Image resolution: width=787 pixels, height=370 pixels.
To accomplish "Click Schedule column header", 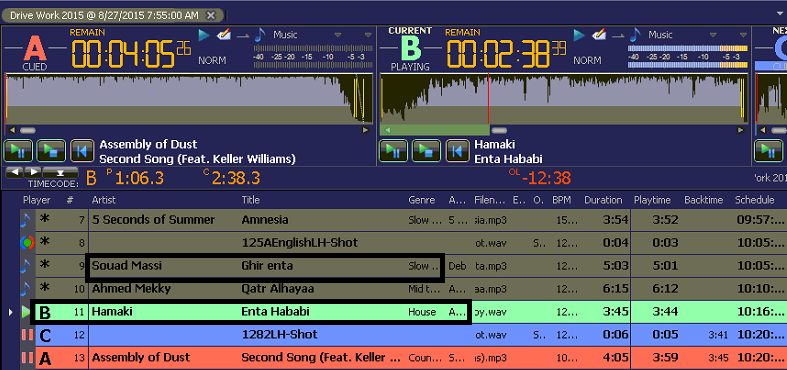I will [x=754, y=200].
